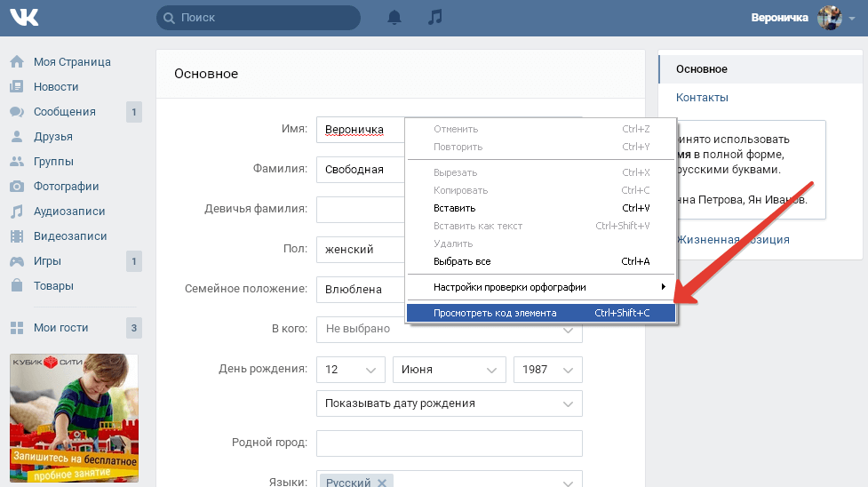Click the profile avatar in header
The image size is (868, 487).
pyautogui.click(x=830, y=18)
